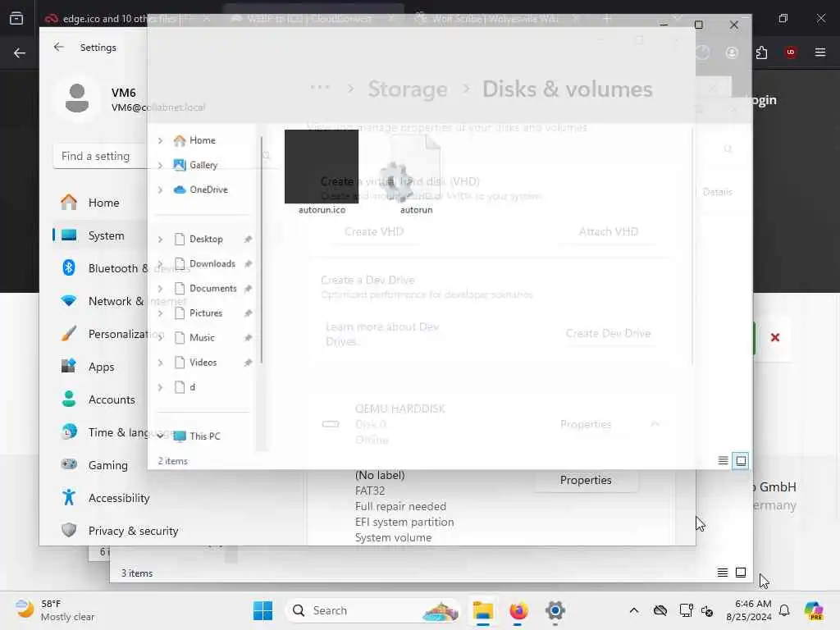Open browser account profile icon
This screenshot has width=840, height=630.
(x=732, y=52)
